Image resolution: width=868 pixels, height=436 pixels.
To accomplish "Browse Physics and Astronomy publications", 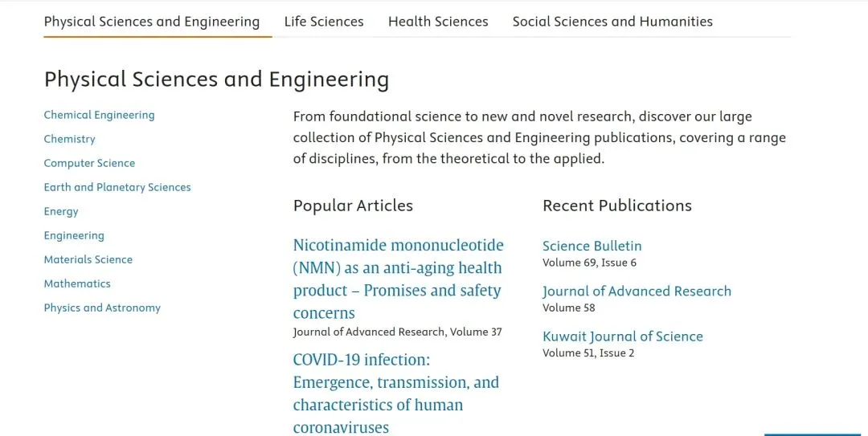I will pyautogui.click(x=102, y=308).
